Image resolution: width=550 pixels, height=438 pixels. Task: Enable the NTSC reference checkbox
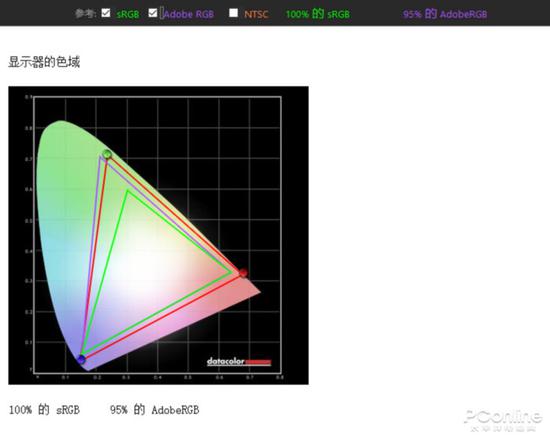(x=233, y=13)
